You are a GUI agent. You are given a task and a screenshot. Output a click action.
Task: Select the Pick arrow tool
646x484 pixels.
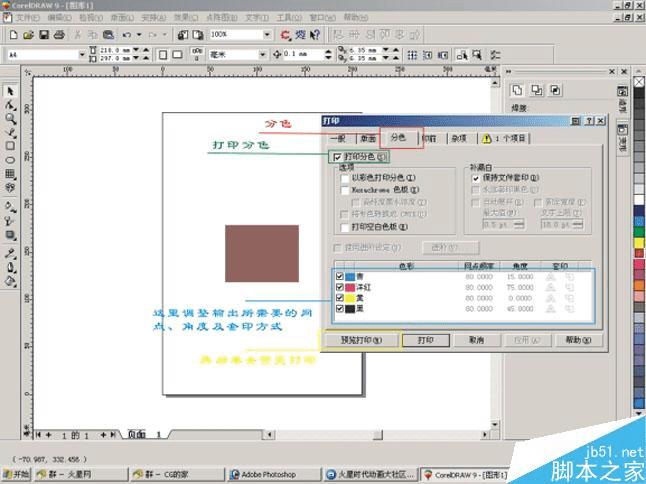pos(10,91)
